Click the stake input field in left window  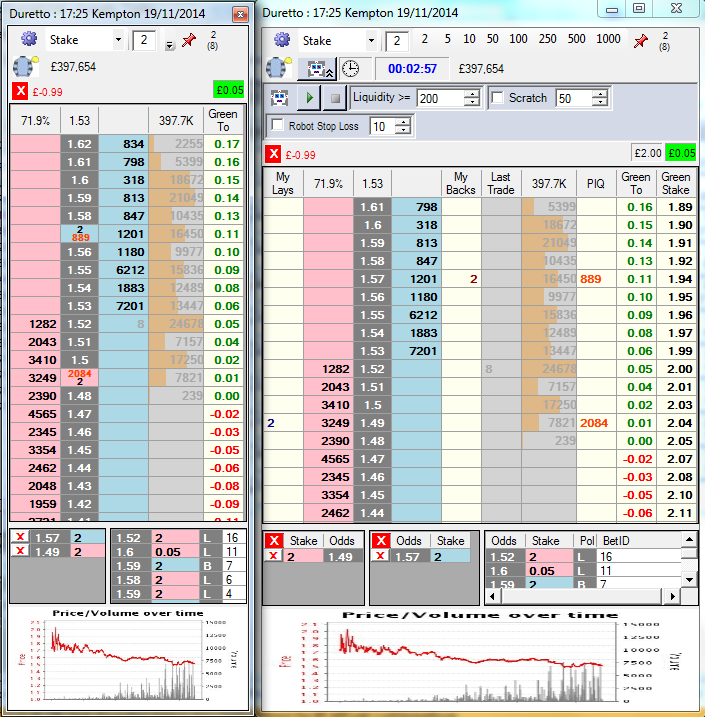pyautogui.click(x=144, y=40)
